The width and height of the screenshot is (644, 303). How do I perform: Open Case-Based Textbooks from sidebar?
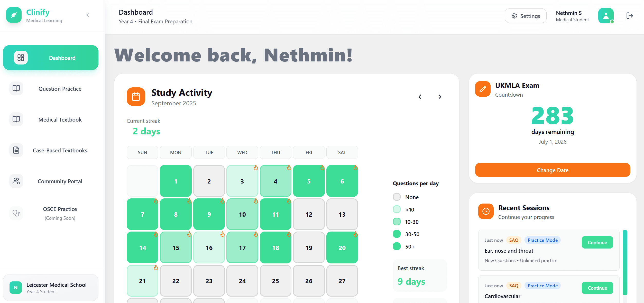60,150
